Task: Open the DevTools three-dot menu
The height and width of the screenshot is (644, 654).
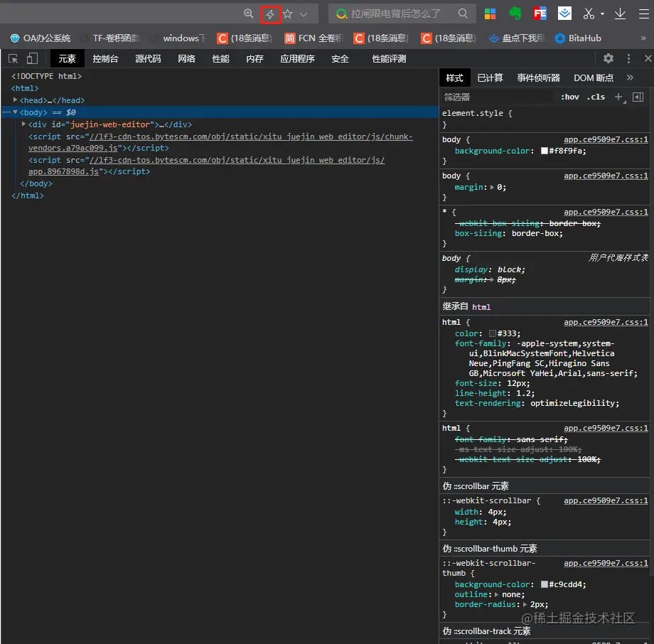Action: pyautogui.click(x=628, y=59)
